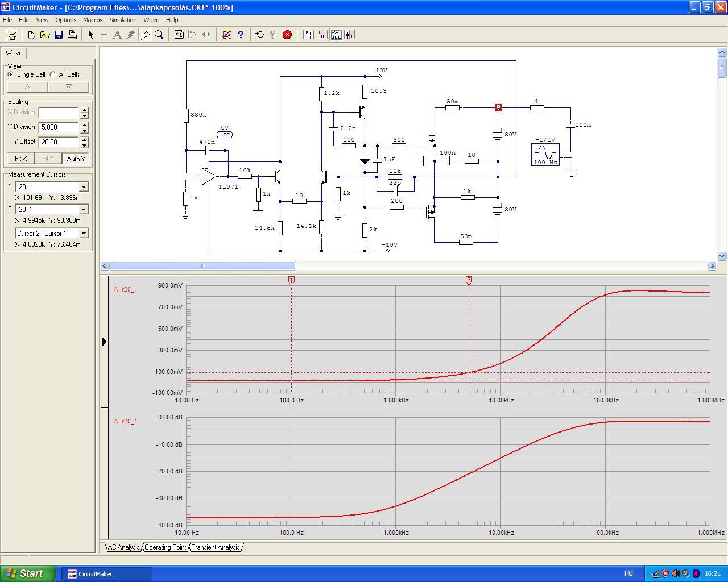Viewport: 728px width, 582px height.
Task: Save the circuit with the floppy icon
Action: click(x=59, y=35)
